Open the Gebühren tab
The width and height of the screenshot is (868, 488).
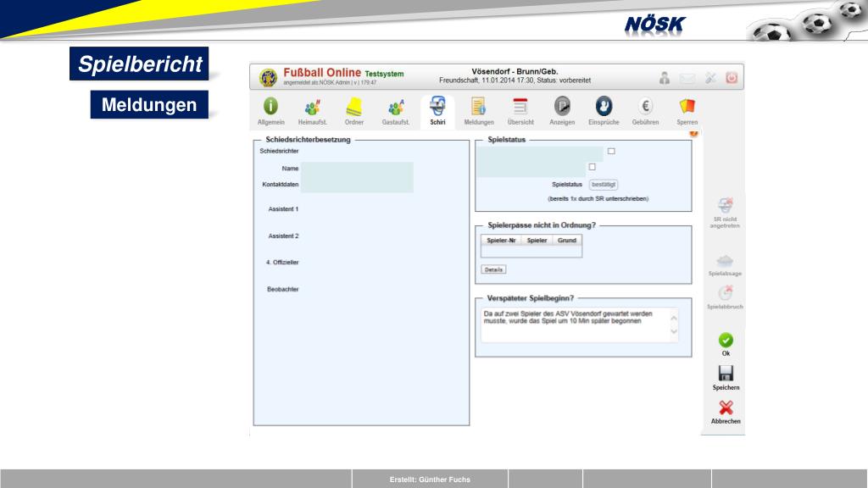click(x=645, y=111)
